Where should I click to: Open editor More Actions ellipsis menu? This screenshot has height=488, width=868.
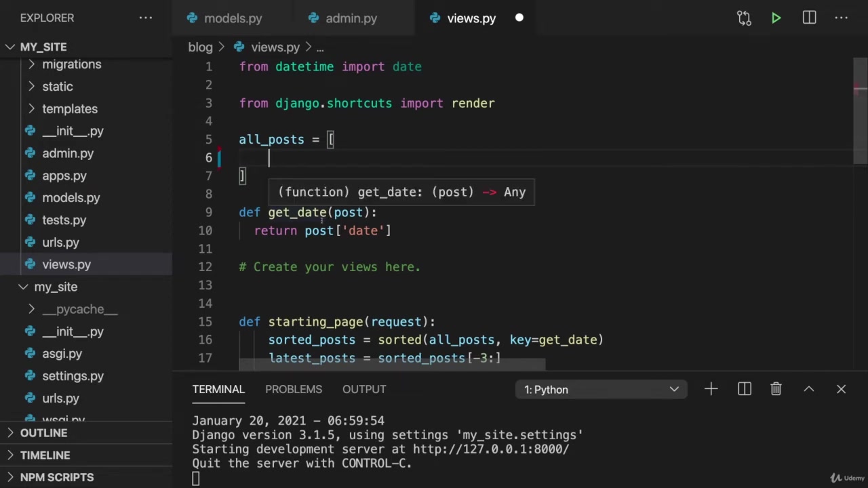[x=841, y=18]
